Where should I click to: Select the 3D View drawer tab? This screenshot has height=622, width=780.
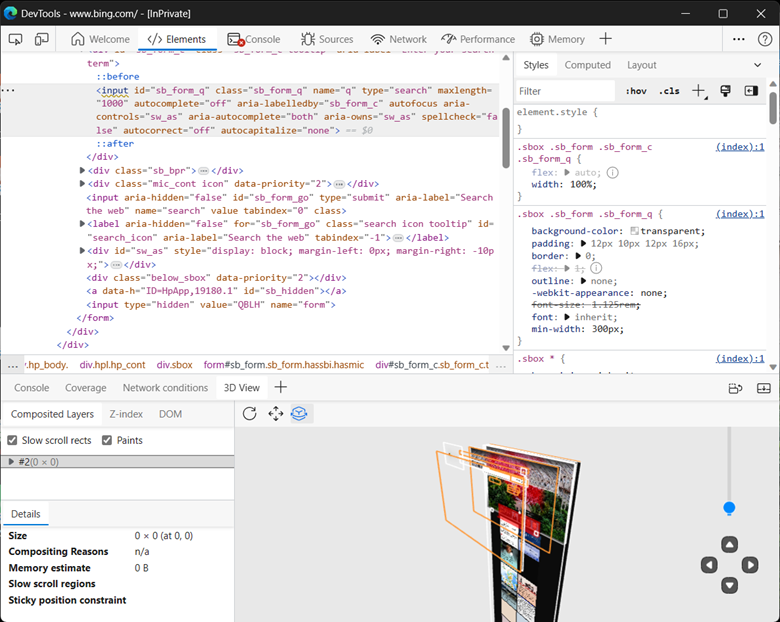241,388
